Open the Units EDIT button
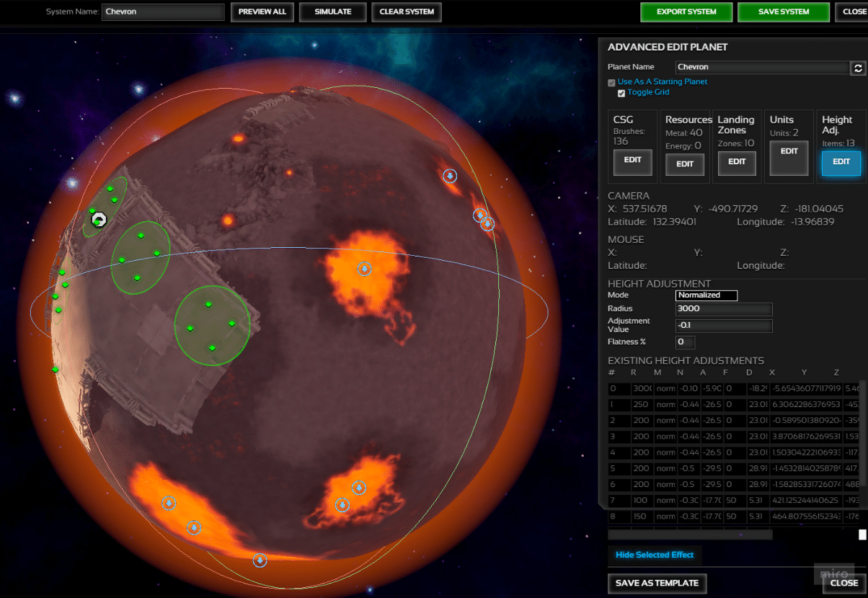The width and height of the screenshot is (868, 598). 789,158
